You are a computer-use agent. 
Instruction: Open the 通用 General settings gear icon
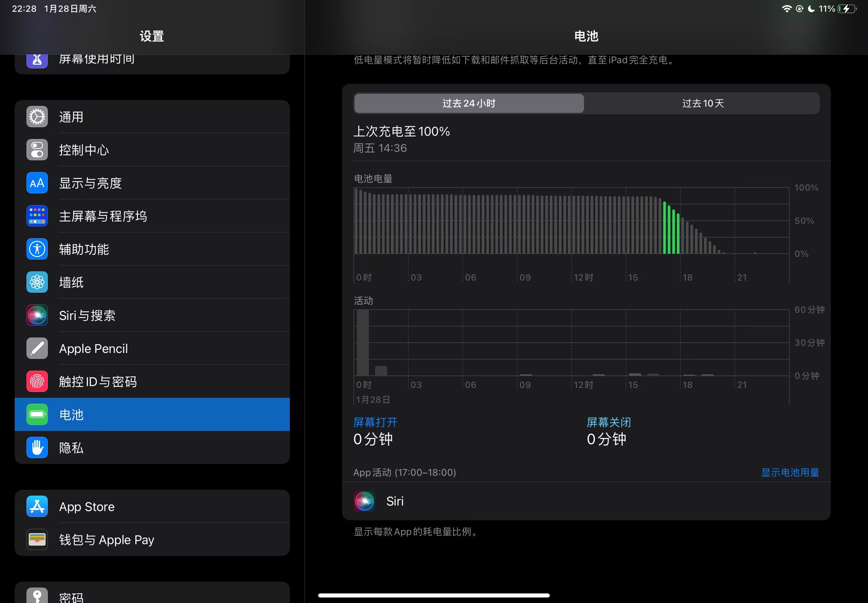37,117
